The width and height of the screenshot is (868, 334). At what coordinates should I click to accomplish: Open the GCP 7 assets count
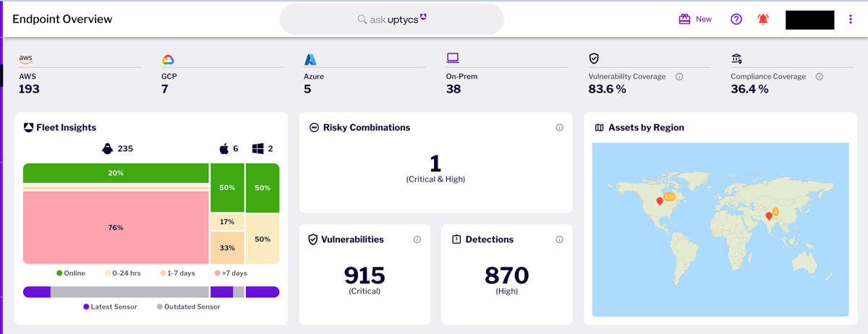tap(164, 89)
